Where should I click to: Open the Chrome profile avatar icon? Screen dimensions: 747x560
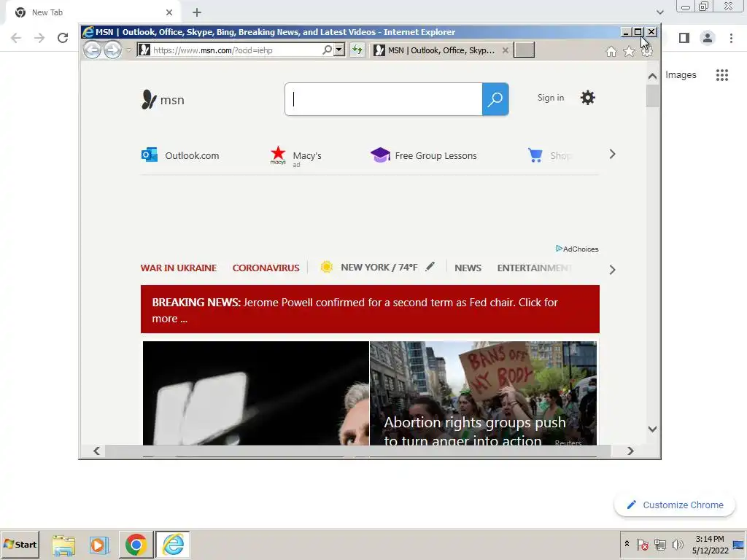click(708, 38)
